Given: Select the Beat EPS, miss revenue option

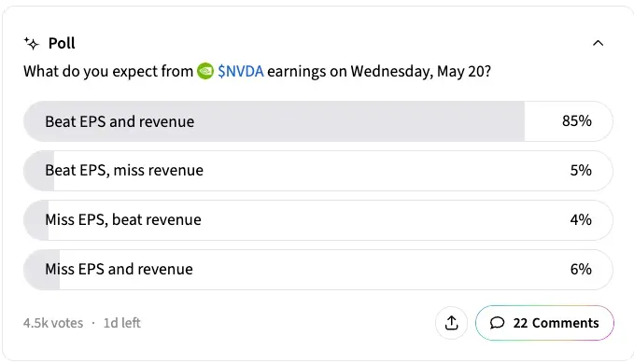Looking at the screenshot, I should [318, 171].
